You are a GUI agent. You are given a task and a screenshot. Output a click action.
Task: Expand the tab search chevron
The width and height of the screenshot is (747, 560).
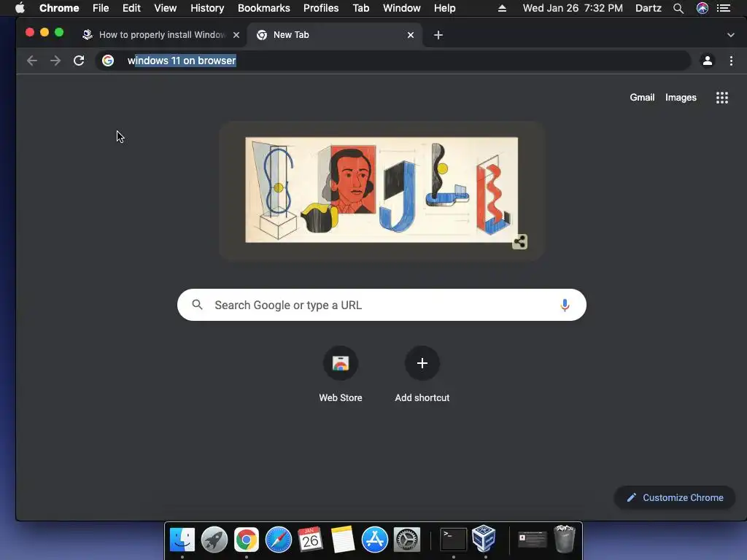coord(731,35)
